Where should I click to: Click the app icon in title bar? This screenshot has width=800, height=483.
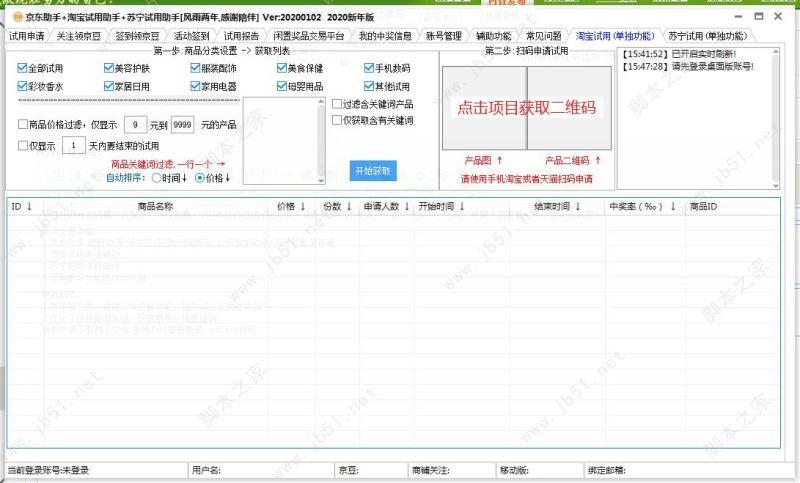coord(17,17)
